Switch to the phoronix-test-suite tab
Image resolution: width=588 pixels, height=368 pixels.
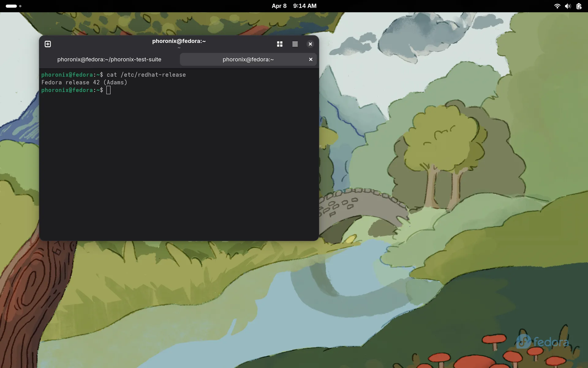[109, 59]
